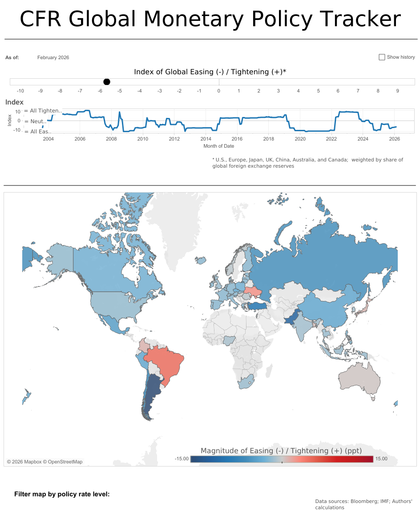This screenshot has width=420, height=511.
Task: Click the 2016 label on the chart axis
Action: (x=237, y=139)
